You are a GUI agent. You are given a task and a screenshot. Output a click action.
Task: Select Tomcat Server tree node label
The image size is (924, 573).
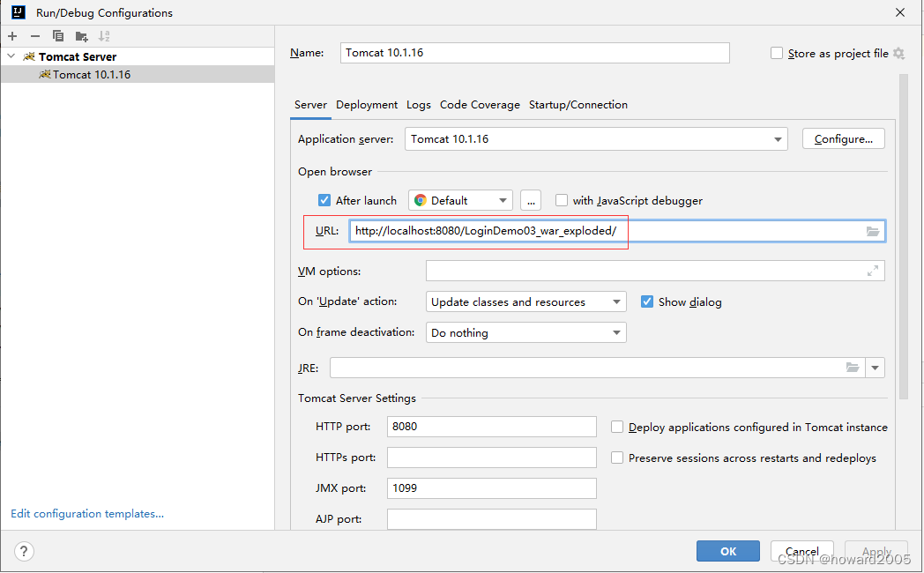click(x=78, y=56)
